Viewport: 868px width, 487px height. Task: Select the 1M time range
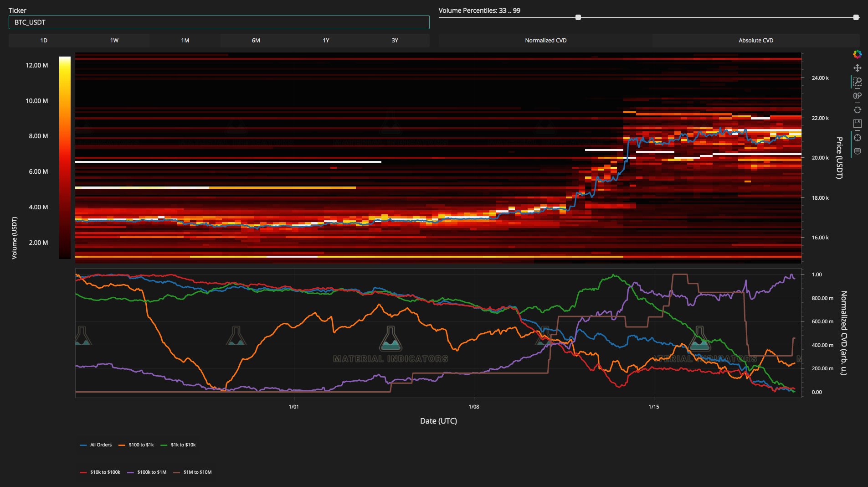pyautogui.click(x=185, y=41)
